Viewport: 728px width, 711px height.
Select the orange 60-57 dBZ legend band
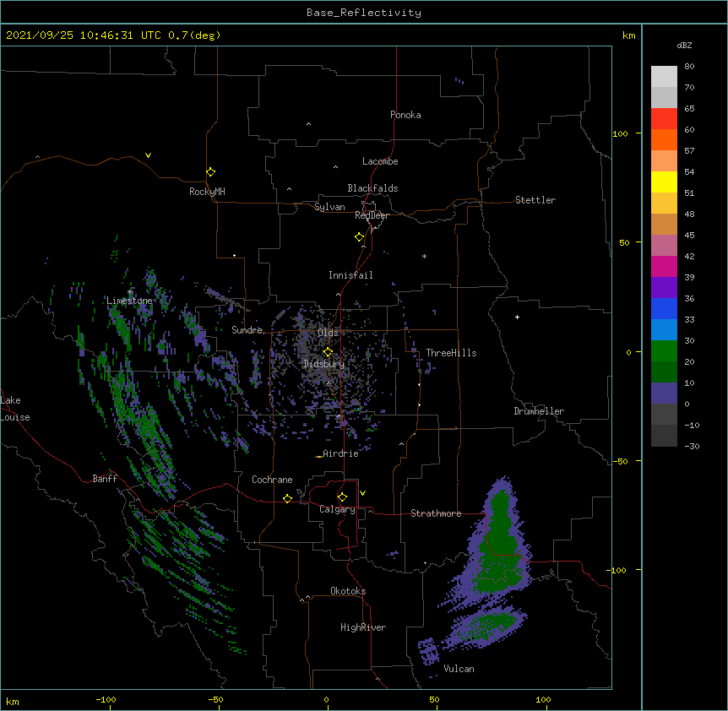(x=664, y=139)
